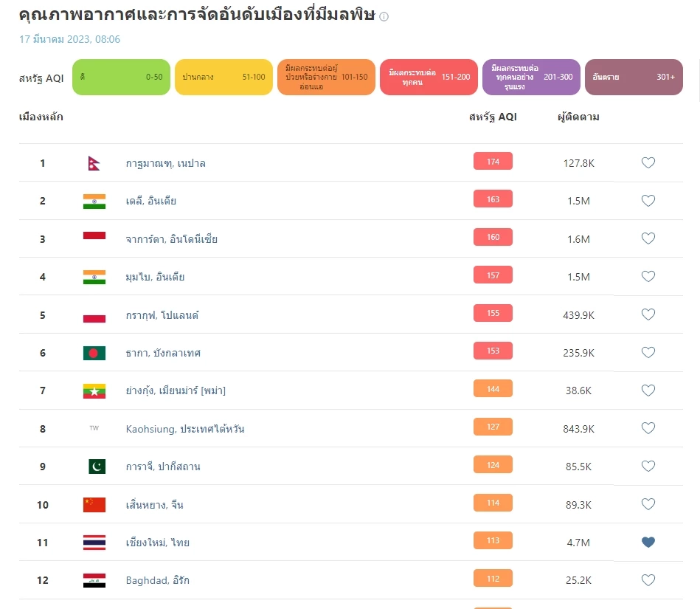Click the China flag icon

(94, 505)
